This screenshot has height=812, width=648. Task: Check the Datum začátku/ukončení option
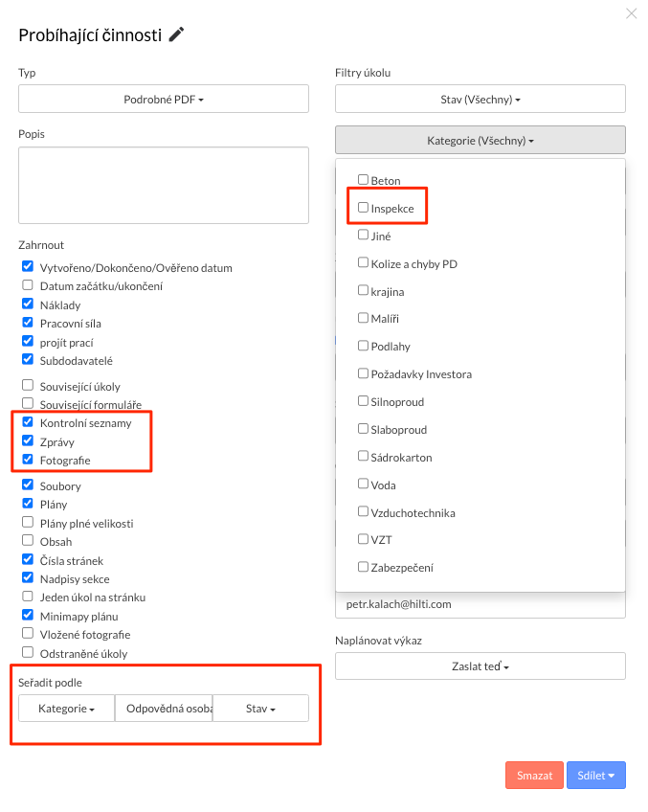(x=28, y=285)
